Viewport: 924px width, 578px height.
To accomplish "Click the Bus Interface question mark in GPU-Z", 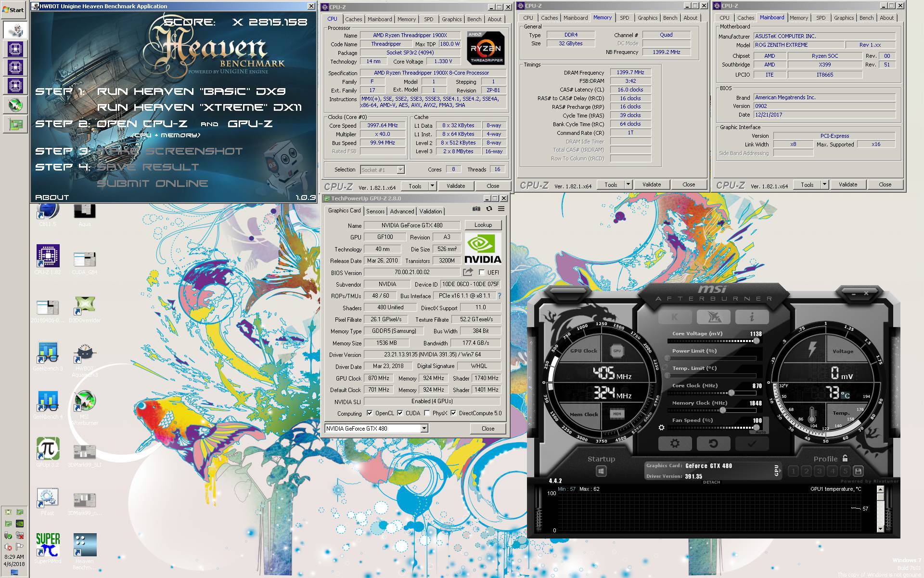I will (x=499, y=296).
